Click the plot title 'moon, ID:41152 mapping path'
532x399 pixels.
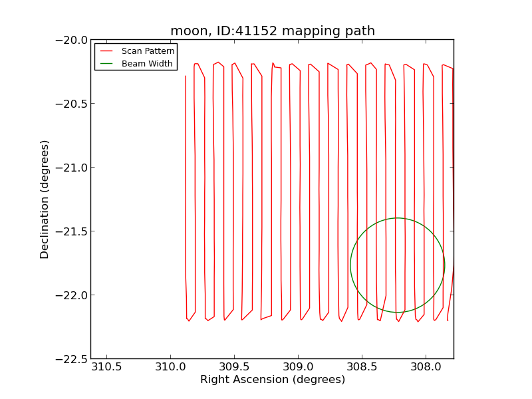coord(273,31)
